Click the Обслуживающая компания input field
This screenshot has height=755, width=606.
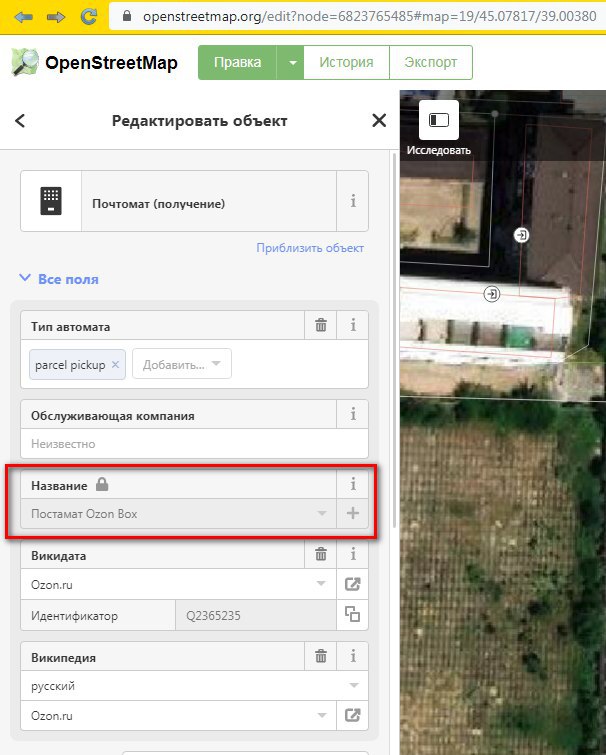pyautogui.click(x=194, y=444)
